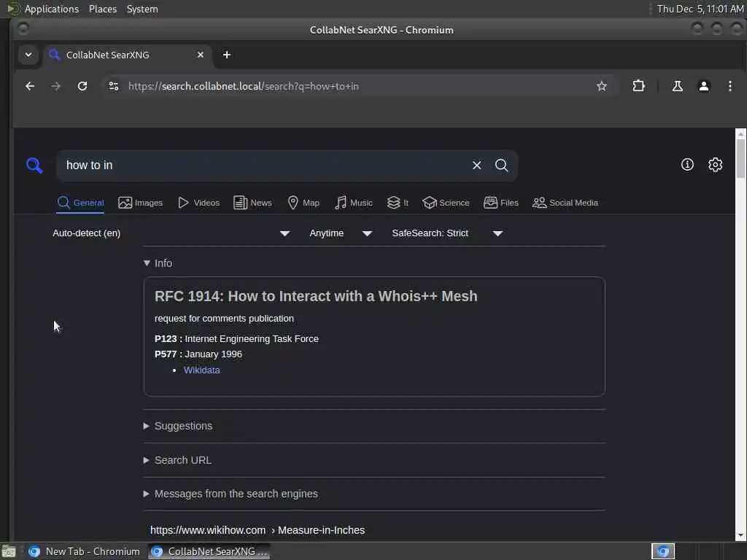Screen dimensions: 747x560
Task: Go back with browser back arrow
Action: tap(29, 86)
